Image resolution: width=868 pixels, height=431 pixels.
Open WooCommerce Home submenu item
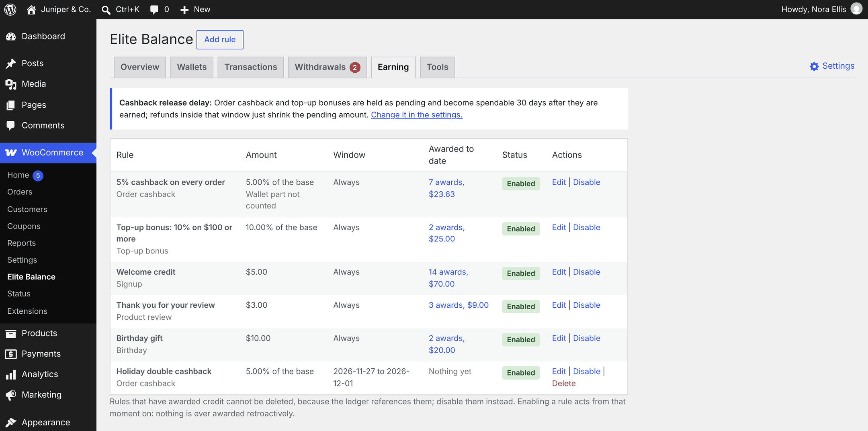(18, 175)
